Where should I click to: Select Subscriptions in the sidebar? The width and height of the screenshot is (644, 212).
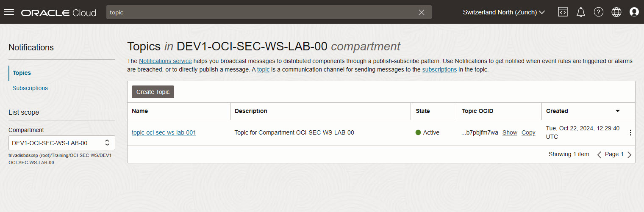coord(30,88)
